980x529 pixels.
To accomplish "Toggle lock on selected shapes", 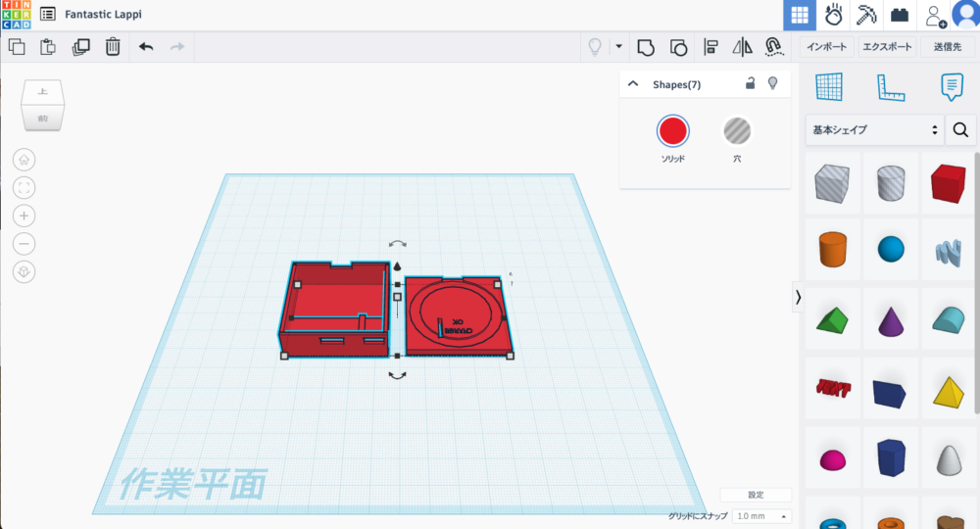I will pyautogui.click(x=750, y=83).
